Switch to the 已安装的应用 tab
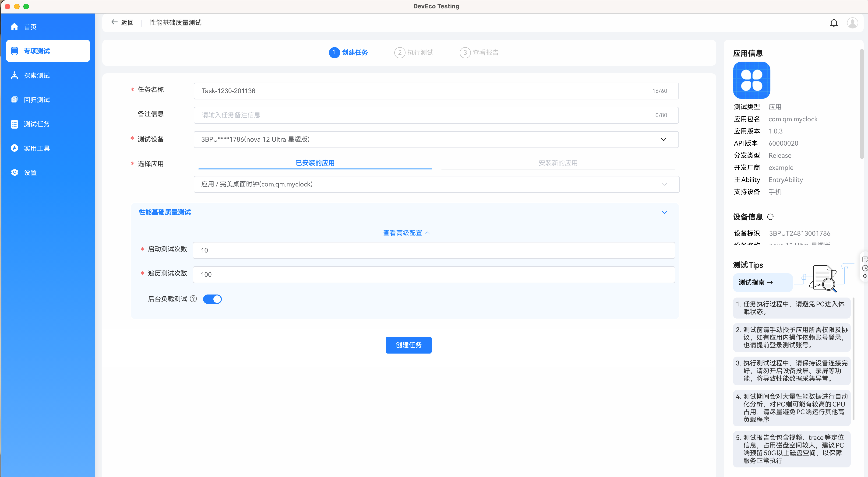The height and width of the screenshot is (477, 868). 315,163
